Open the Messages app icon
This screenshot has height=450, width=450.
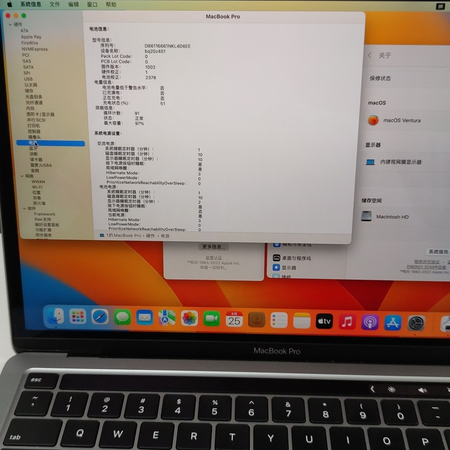point(122,317)
